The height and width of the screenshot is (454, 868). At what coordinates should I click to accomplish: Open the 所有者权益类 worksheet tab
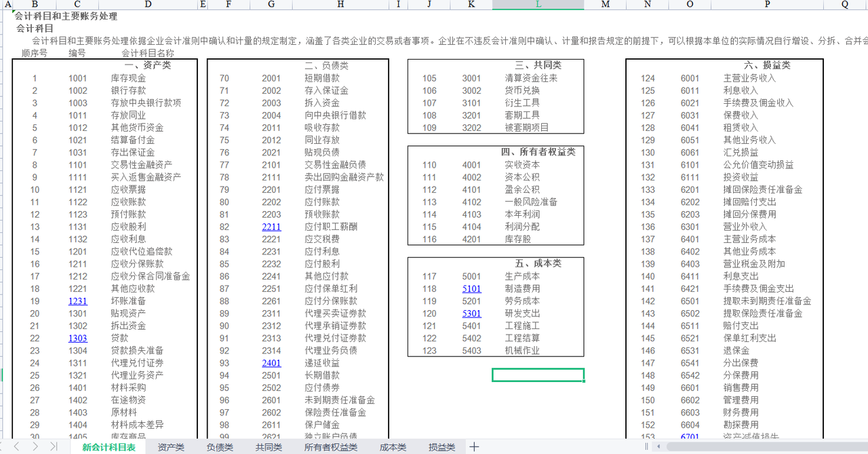(x=330, y=448)
